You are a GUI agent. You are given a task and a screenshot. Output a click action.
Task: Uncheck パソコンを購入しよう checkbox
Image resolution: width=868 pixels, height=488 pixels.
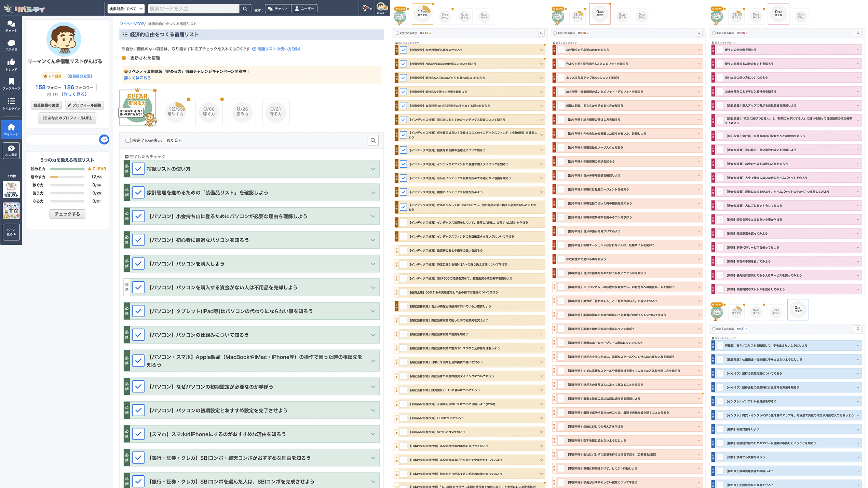138,264
